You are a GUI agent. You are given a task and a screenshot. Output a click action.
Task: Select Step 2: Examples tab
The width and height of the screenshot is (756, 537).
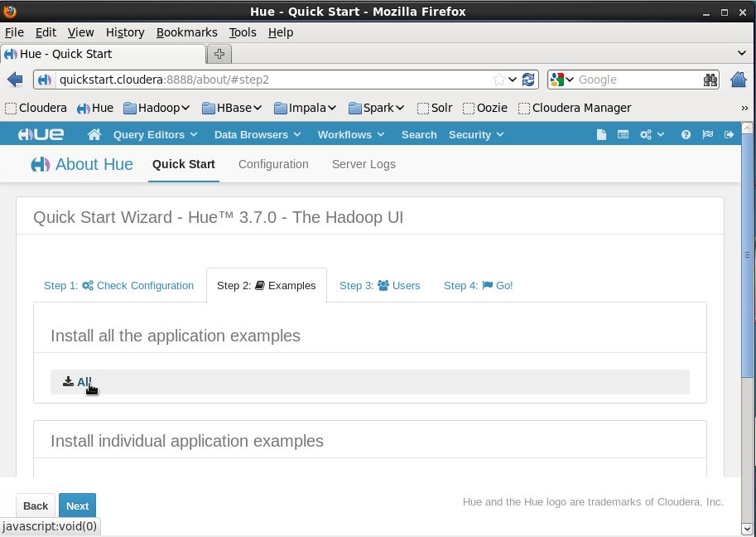(x=266, y=286)
